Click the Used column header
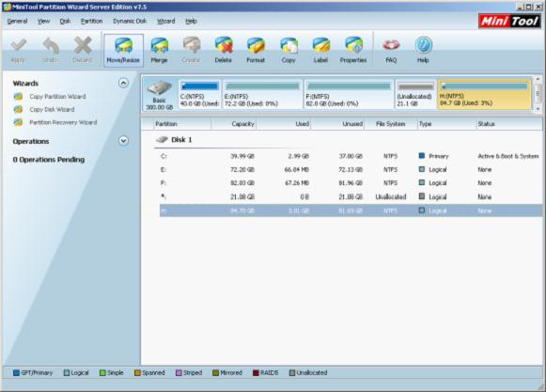The image size is (546, 392). click(x=284, y=124)
